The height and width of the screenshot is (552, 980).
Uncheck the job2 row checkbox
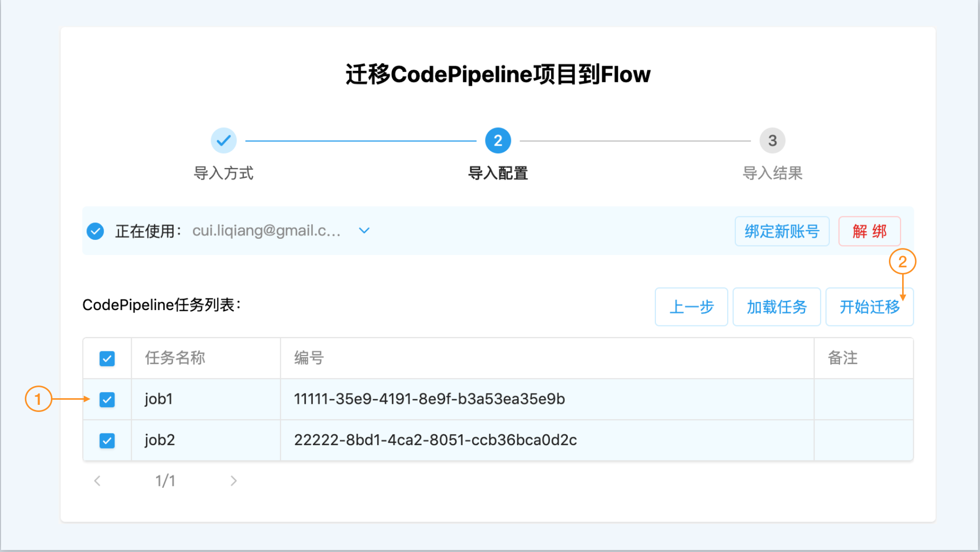pyautogui.click(x=107, y=440)
